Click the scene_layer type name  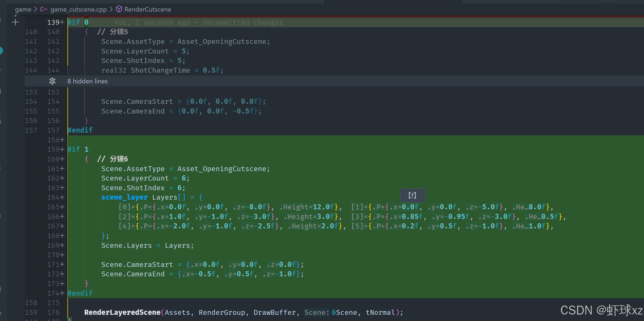(x=124, y=197)
